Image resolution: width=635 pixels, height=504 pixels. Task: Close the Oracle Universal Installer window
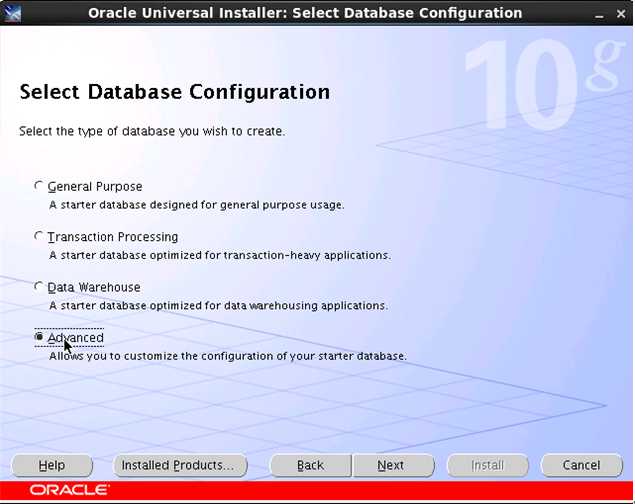[620, 14]
